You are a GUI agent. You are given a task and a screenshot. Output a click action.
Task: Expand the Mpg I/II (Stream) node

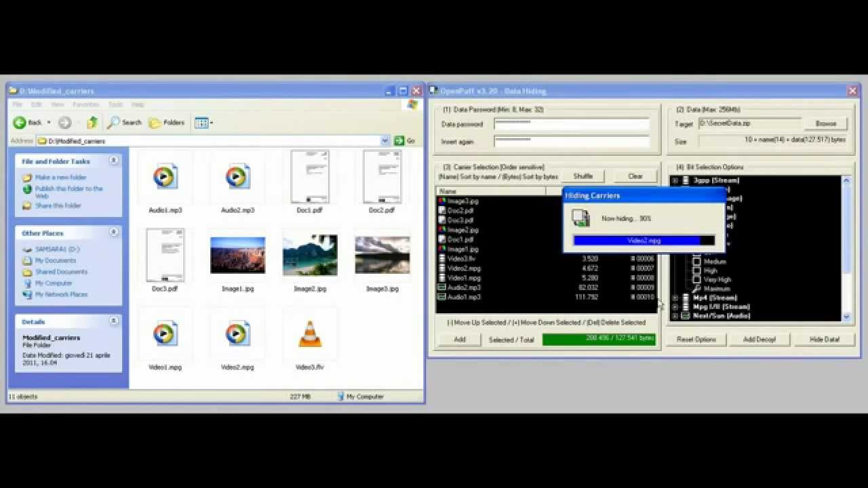point(674,306)
